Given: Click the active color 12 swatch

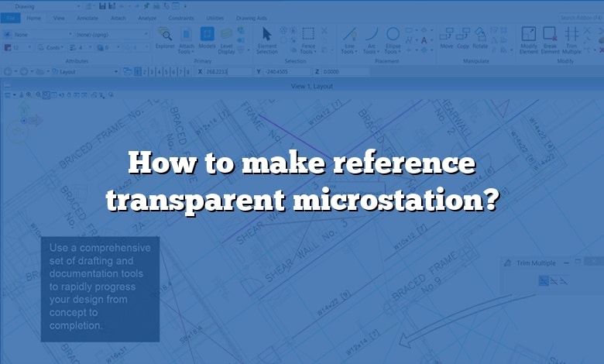Looking at the screenshot, I should pyautogui.click(x=7, y=47).
